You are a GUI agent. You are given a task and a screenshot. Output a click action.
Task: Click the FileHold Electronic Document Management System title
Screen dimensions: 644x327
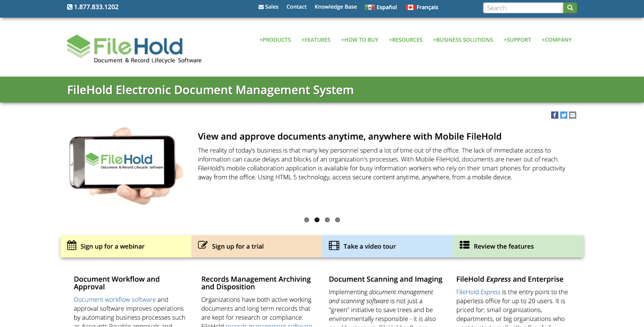pos(210,90)
